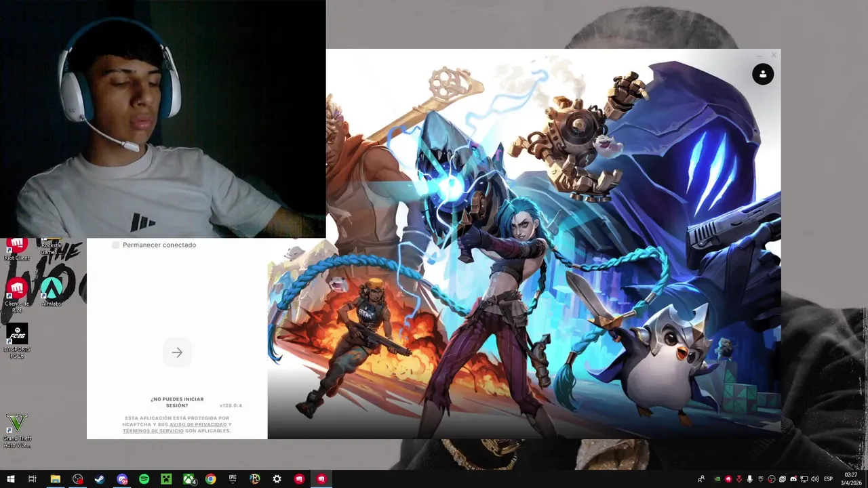Viewport: 868px width, 488px height.
Task: Open the Grand Theft Auto V shortcut
Action: click(17, 431)
